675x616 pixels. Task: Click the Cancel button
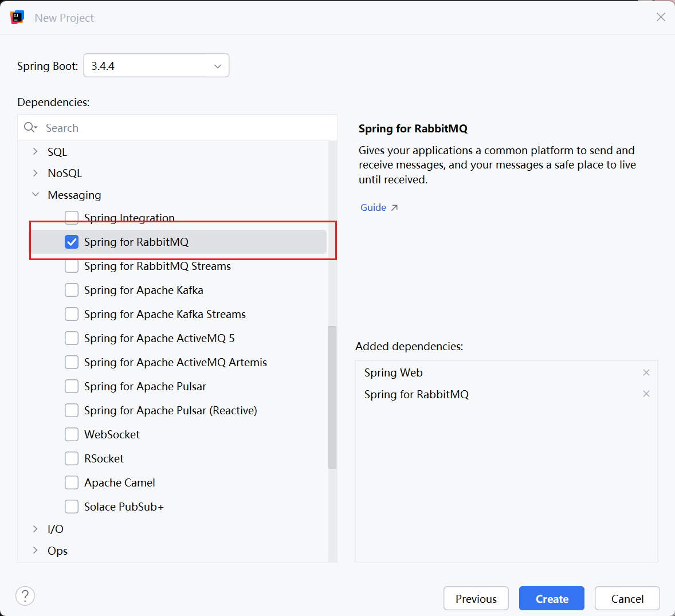[627, 598]
